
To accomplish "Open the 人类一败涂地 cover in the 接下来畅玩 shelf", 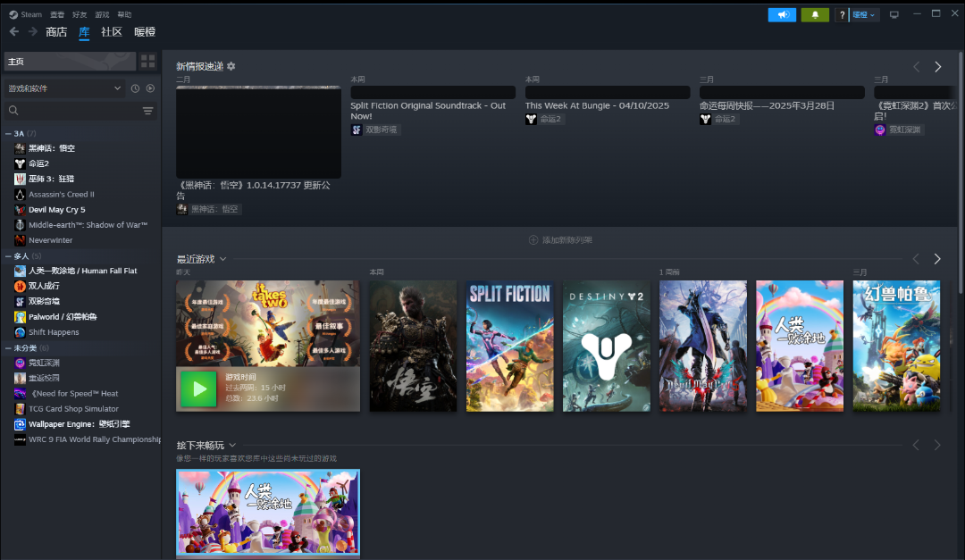I will coord(268,513).
